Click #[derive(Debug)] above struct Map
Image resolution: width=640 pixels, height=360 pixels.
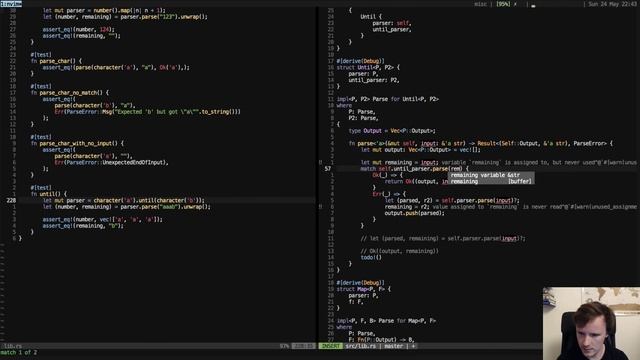point(360,282)
